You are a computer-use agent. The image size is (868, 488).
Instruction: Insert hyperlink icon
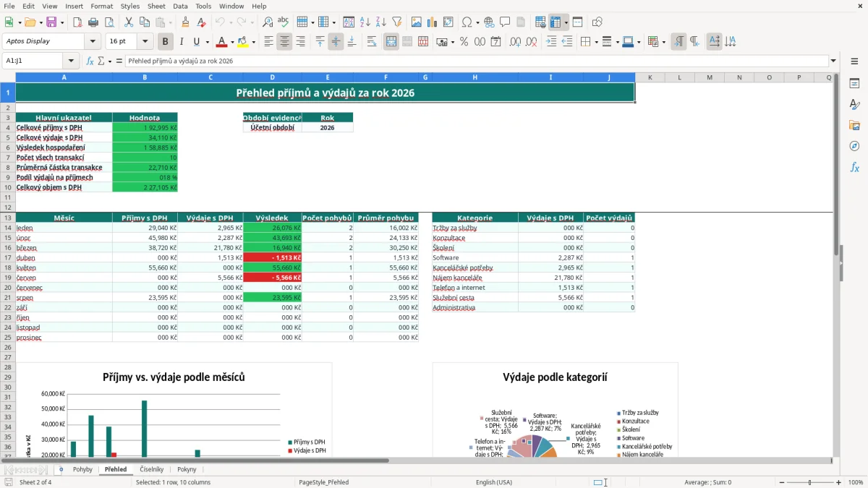[489, 22]
